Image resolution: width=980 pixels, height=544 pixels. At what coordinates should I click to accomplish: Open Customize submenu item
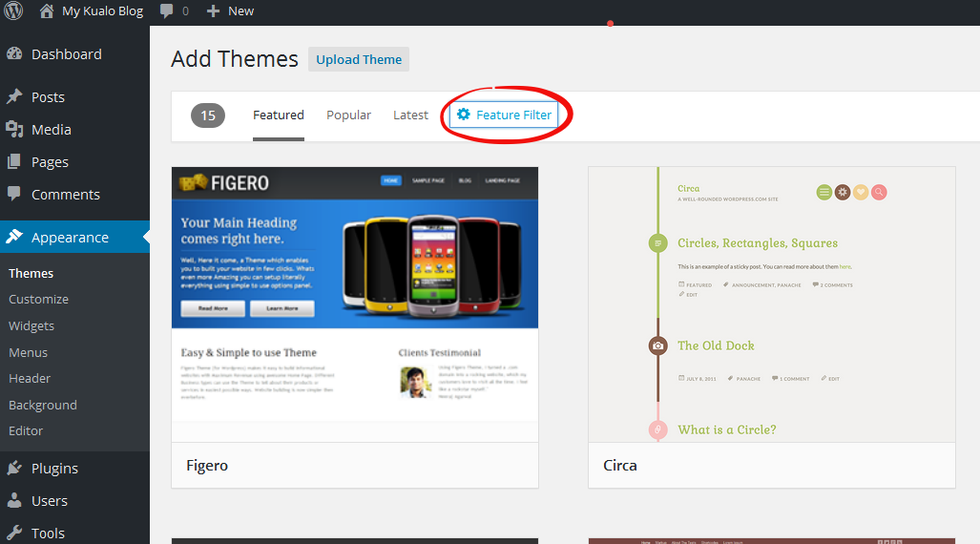(x=39, y=300)
